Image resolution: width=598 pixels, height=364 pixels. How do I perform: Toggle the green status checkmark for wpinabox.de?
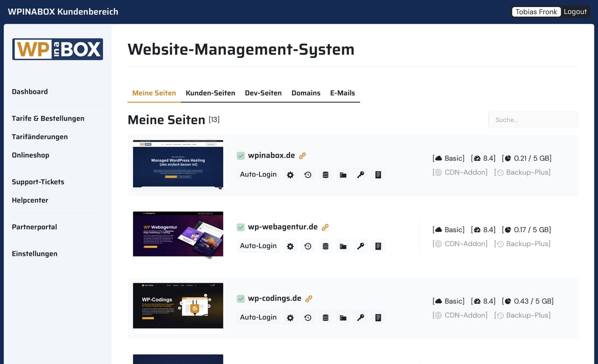coord(241,155)
